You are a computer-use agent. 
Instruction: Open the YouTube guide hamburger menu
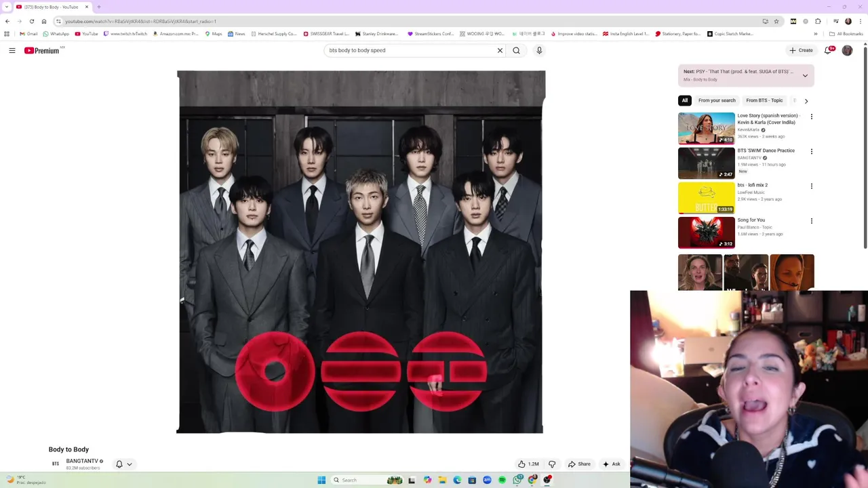pos(12,50)
